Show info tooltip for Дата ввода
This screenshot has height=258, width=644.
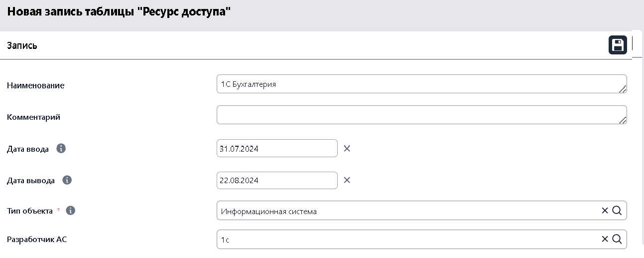pyautogui.click(x=61, y=149)
